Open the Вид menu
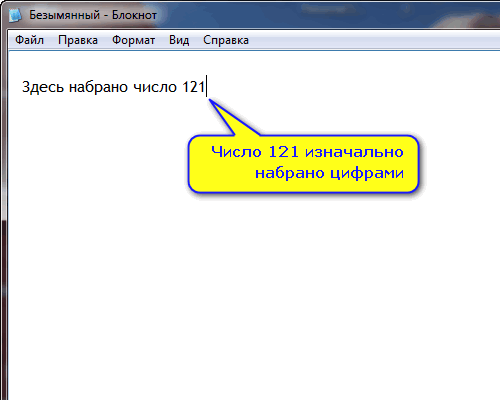Image resolution: width=500 pixels, height=400 pixels. [179, 40]
